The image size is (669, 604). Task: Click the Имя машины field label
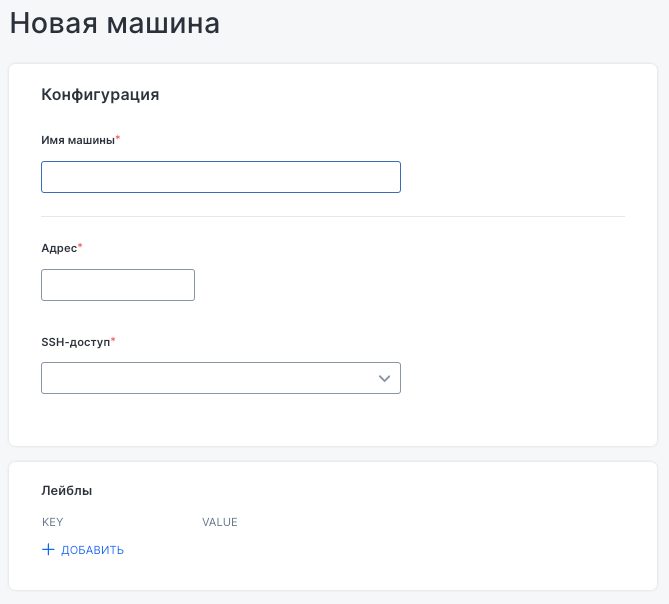(78, 140)
